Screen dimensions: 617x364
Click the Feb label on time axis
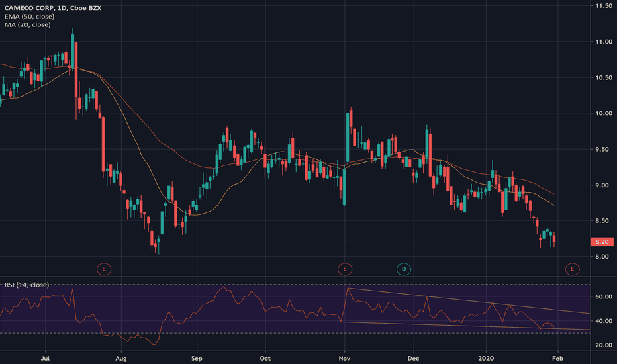tap(557, 359)
